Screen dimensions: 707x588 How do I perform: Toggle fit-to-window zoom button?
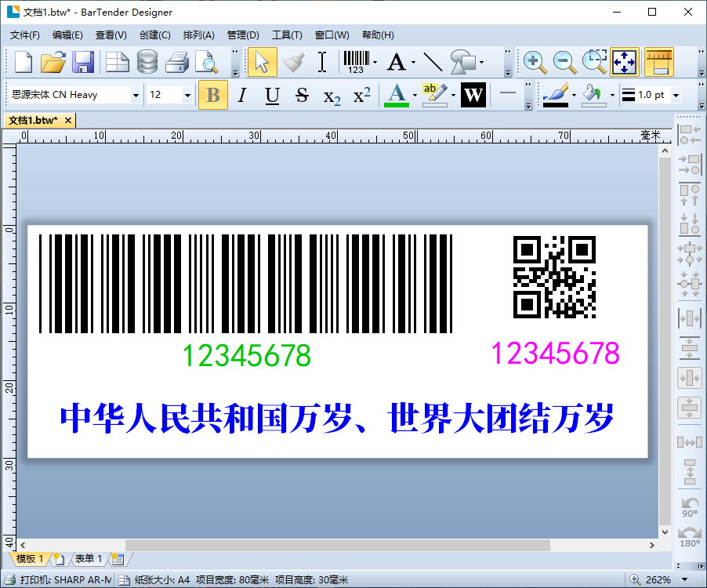tap(625, 62)
